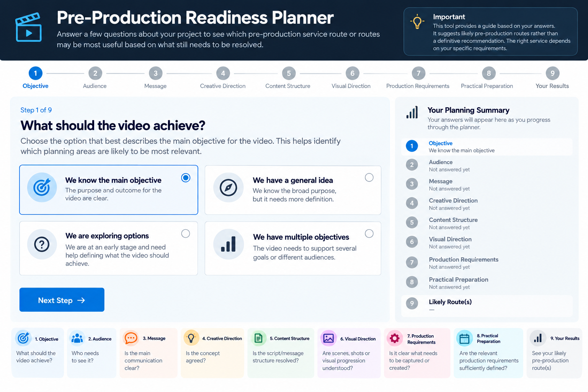This screenshot has height=392, width=588.
Task: Jump to step 2 Audience in the stepper
Action: pos(95,78)
